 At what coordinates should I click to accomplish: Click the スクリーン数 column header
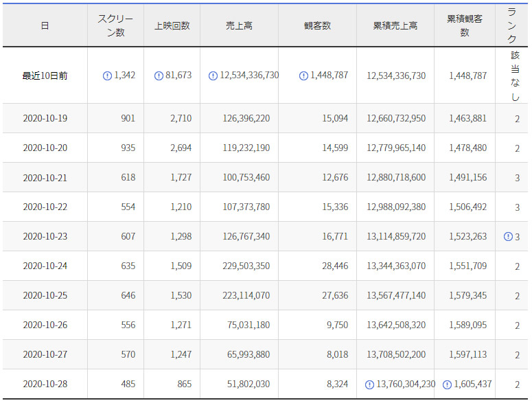coord(115,25)
